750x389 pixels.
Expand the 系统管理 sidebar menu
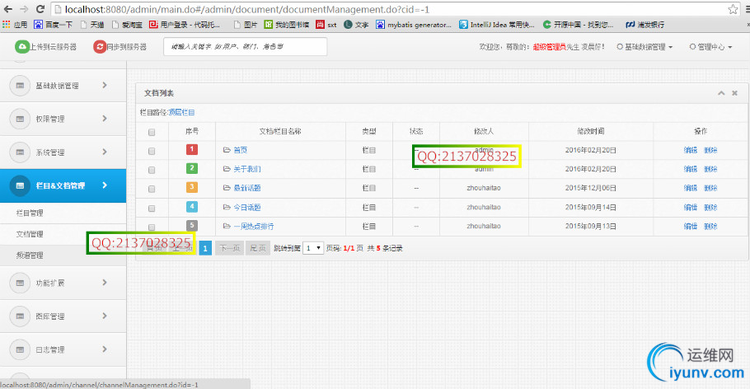105,152
